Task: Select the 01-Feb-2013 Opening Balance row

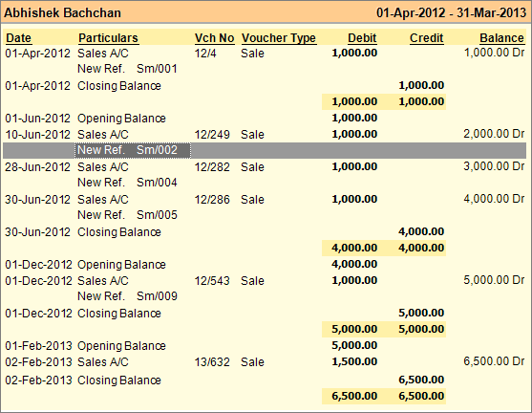Action: 265,346
